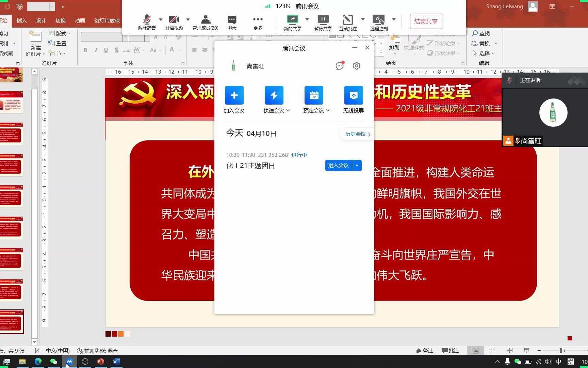Select the last slide thumbnail in panel
The width and height of the screenshot is (588, 368).
point(12,322)
